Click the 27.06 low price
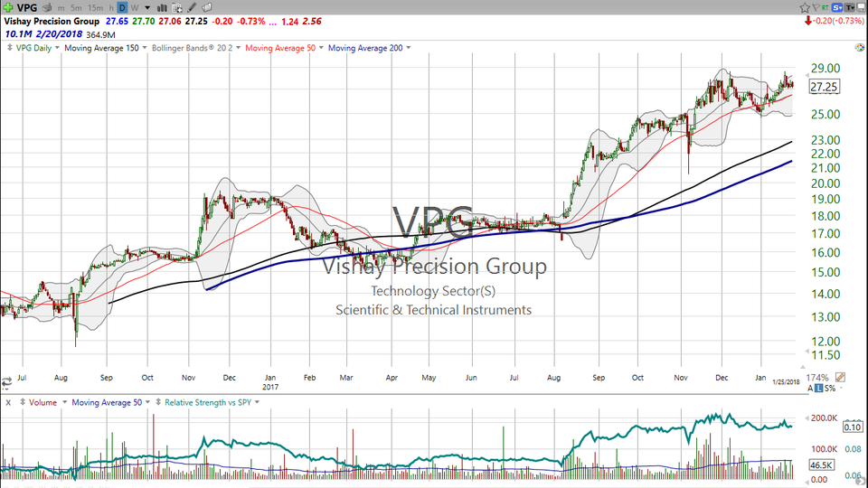This screenshot has width=868, height=488. [x=169, y=21]
